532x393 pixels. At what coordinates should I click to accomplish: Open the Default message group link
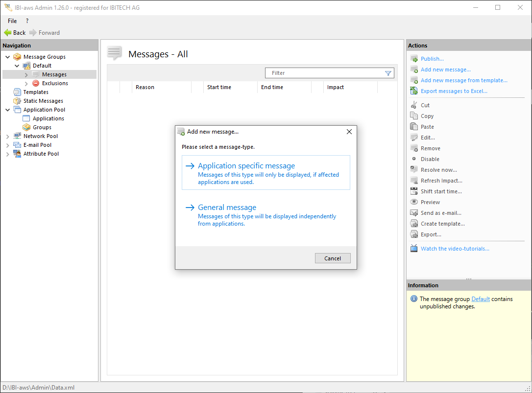pos(481,299)
